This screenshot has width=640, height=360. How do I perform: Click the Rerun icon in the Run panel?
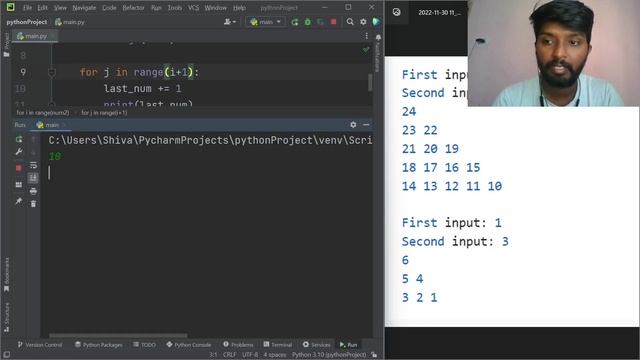tap(19, 140)
